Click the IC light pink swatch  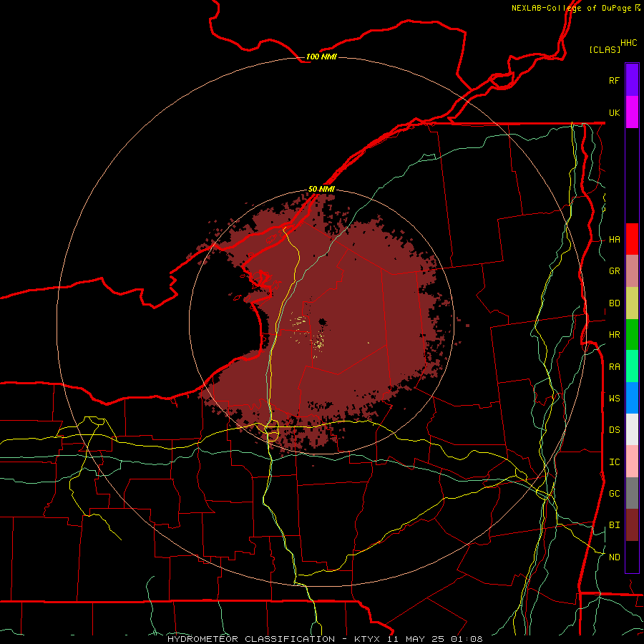pyautogui.click(x=632, y=462)
